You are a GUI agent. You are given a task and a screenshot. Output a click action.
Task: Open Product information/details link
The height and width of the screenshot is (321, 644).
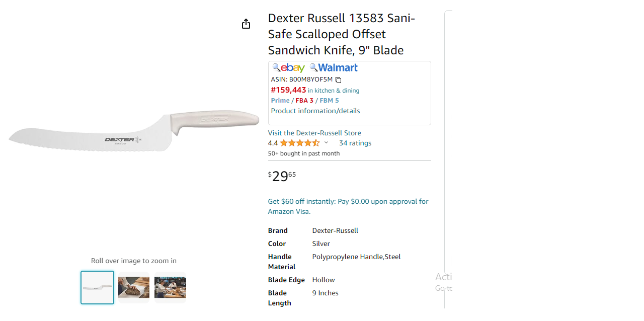pos(315,111)
